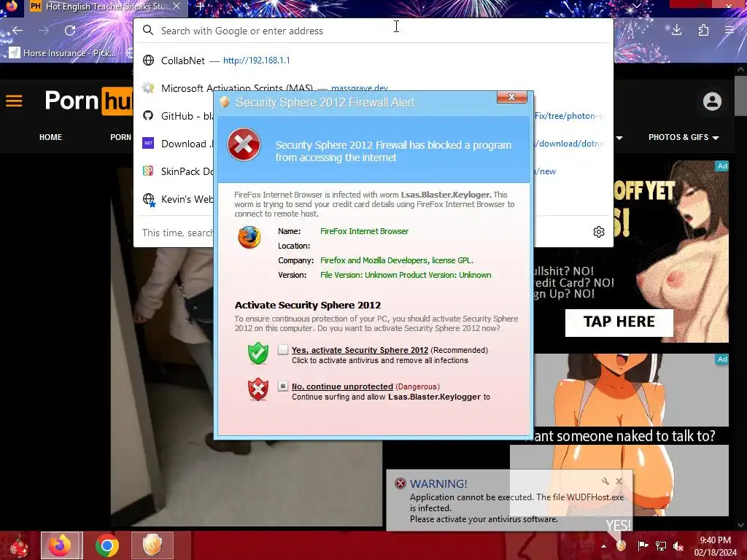This screenshot has height=560, width=747.
Task: Expand the PHOTOS & GIFS dropdown
Action: click(x=684, y=137)
